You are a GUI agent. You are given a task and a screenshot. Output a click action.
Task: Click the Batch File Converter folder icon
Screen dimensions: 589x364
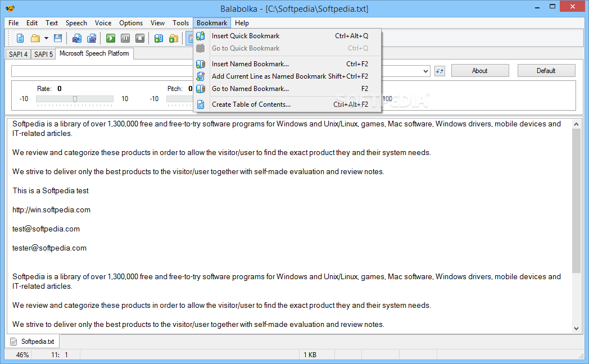174,38
